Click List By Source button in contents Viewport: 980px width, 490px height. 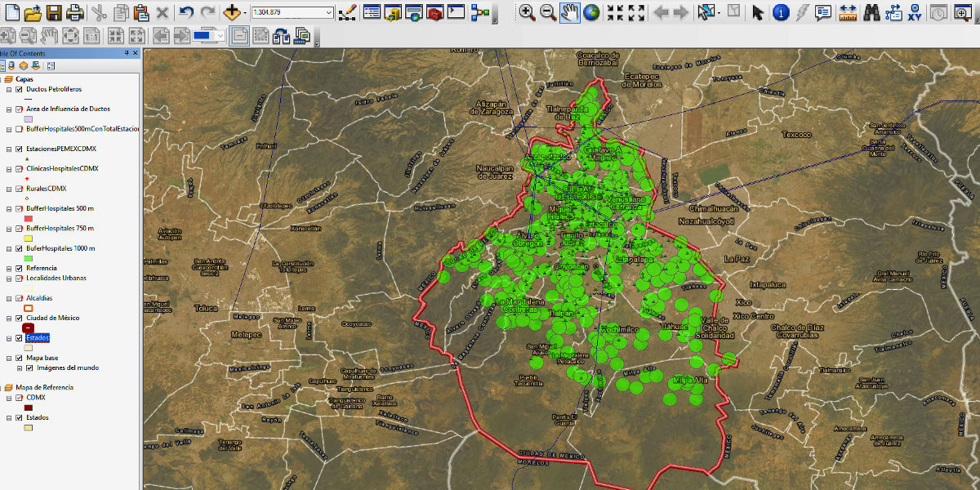tap(12, 65)
